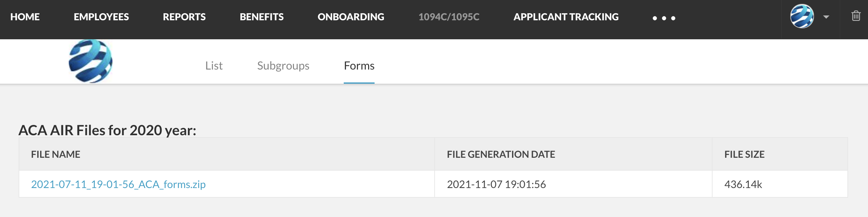
Task: Click the FILE SIZE column header
Action: tap(744, 154)
